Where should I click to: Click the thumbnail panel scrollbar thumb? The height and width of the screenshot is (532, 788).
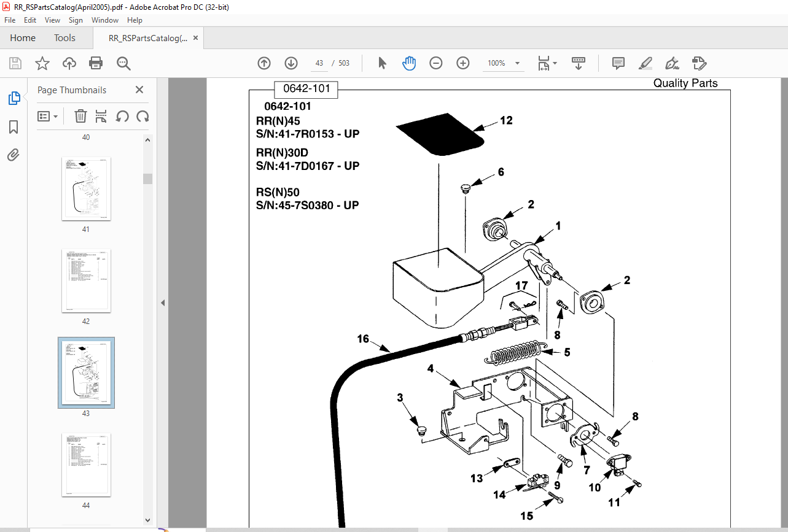click(148, 179)
